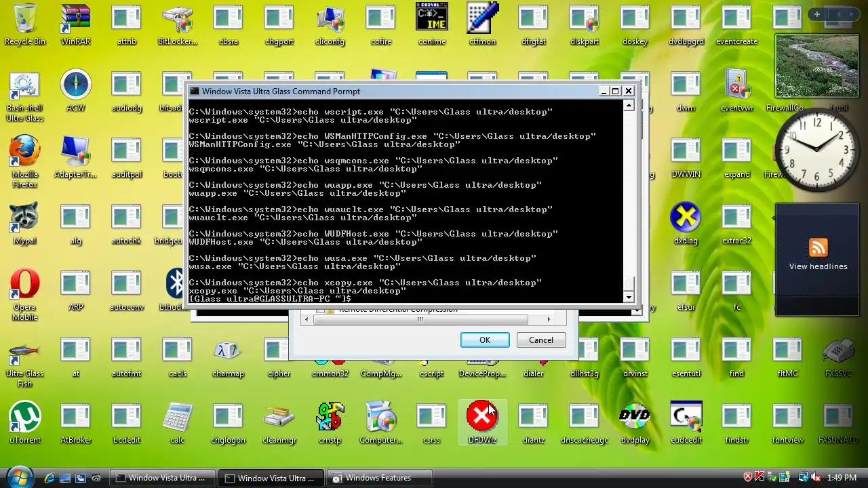Open the Mozilla Firefox desktop shortcut
Viewport: 868px width, 488px height.
point(25,162)
